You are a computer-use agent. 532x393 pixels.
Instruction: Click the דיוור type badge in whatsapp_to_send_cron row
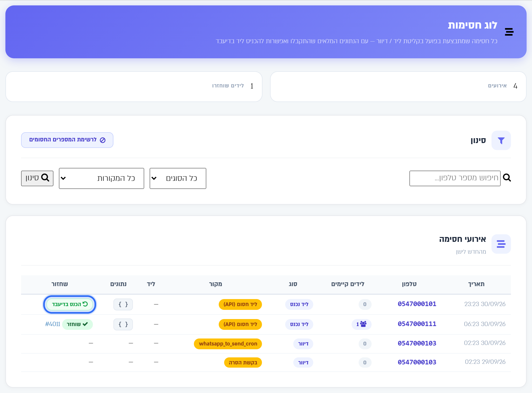tap(303, 344)
